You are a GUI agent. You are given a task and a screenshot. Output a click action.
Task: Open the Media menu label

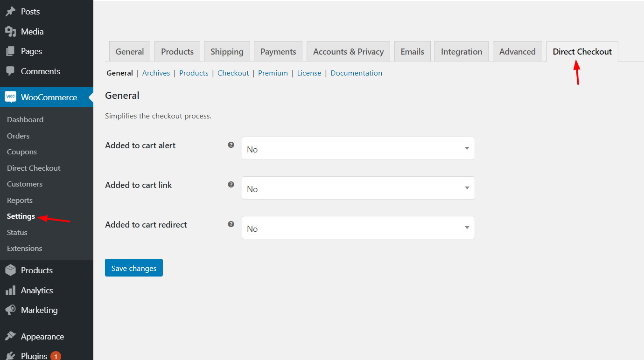point(32,32)
